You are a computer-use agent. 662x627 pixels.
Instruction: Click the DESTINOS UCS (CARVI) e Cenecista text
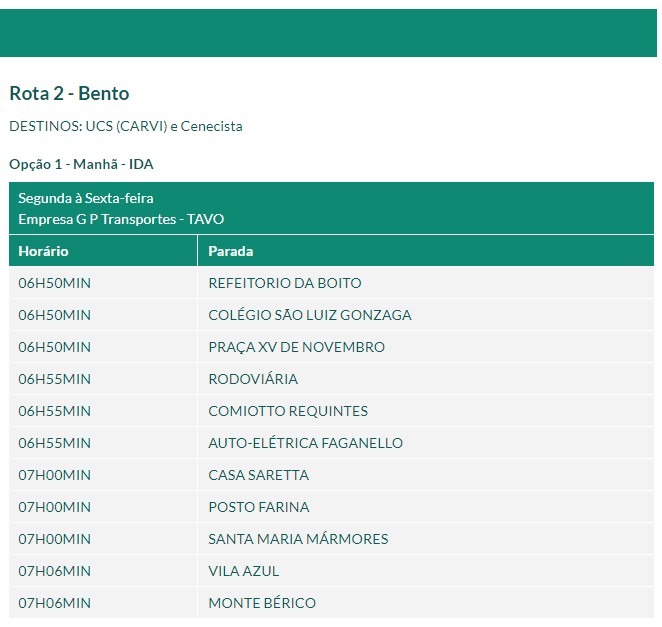click(x=126, y=127)
